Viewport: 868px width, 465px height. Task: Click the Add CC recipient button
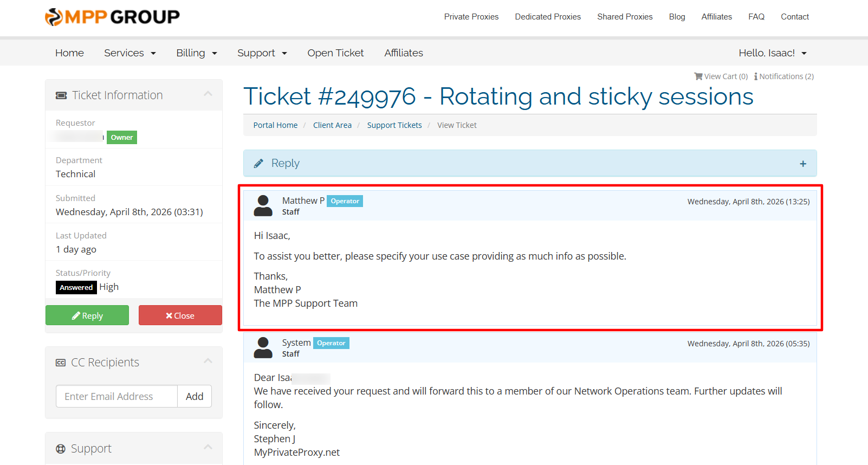(195, 396)
